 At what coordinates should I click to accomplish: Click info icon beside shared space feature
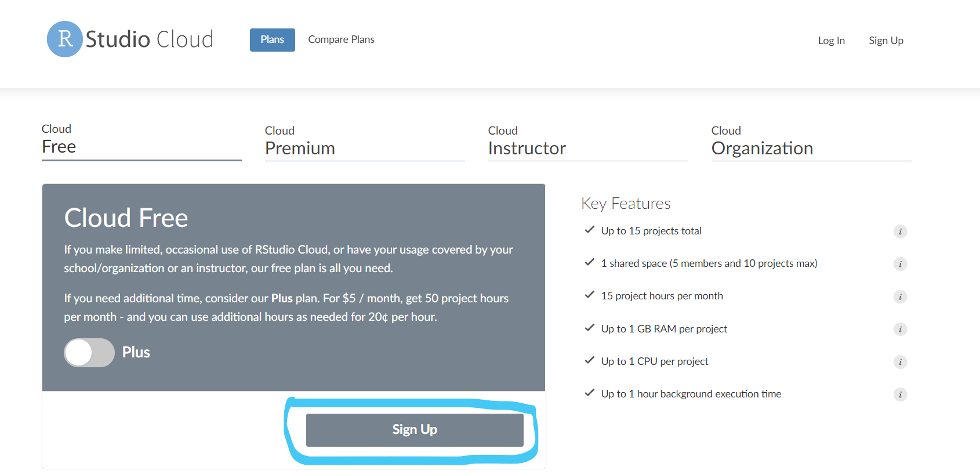(x=900, y=264)
